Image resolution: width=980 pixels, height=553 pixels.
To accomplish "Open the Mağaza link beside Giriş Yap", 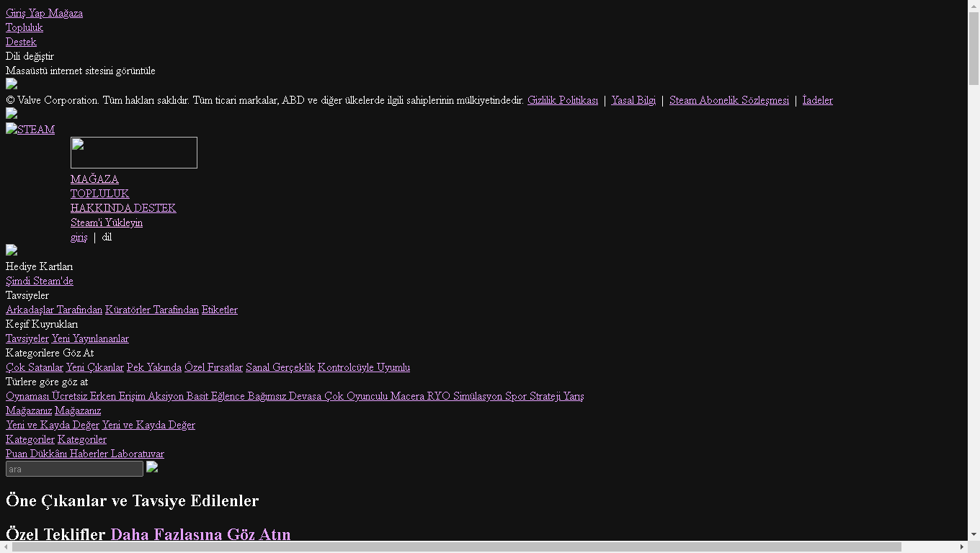I will [x=66, y=13].
